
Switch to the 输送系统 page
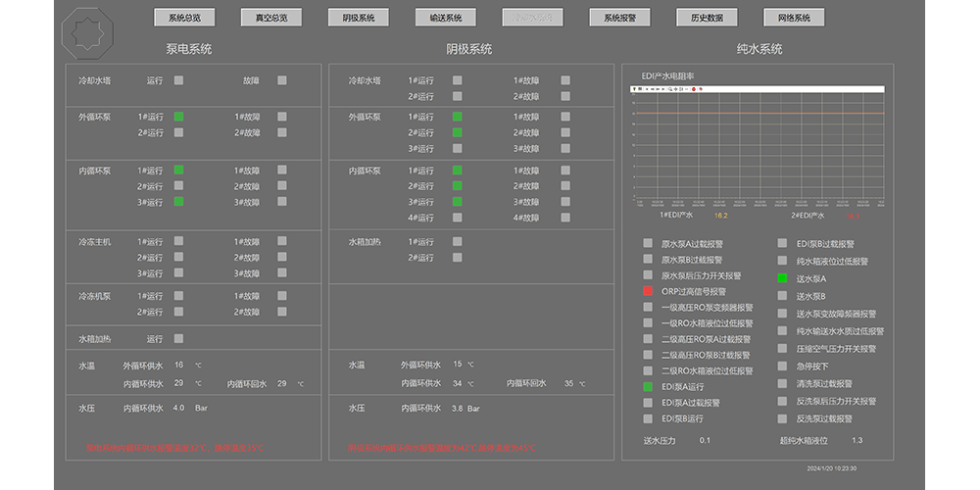tap(446, 18)
